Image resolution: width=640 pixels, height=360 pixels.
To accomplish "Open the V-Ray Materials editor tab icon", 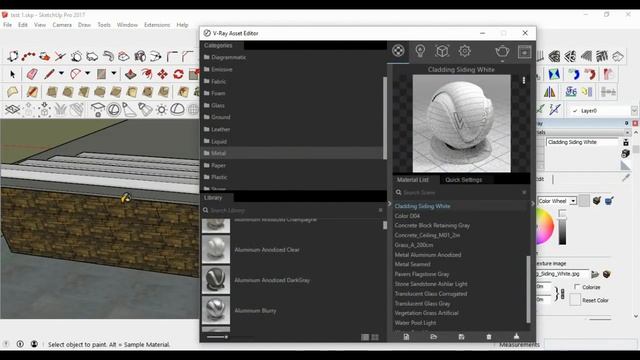I will tap(398, 51).
